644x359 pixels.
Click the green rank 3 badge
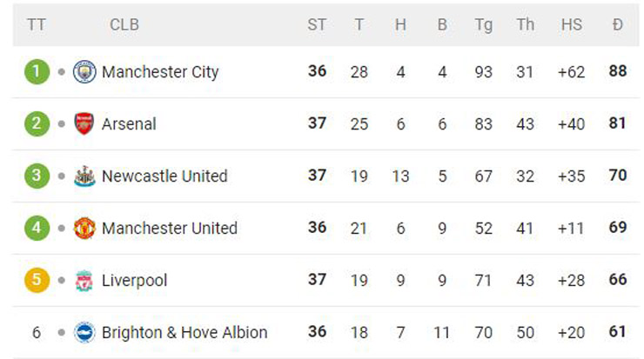(x=37, y=176)
